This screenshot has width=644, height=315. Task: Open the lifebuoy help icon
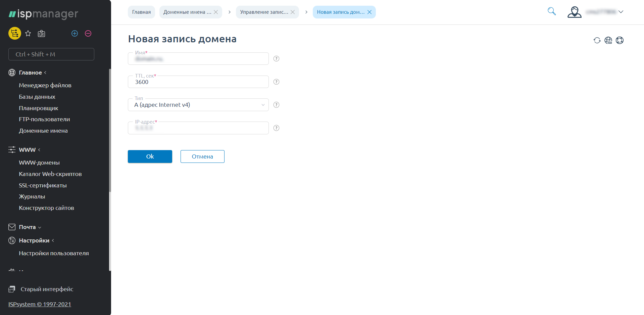[x=620, y=40]
